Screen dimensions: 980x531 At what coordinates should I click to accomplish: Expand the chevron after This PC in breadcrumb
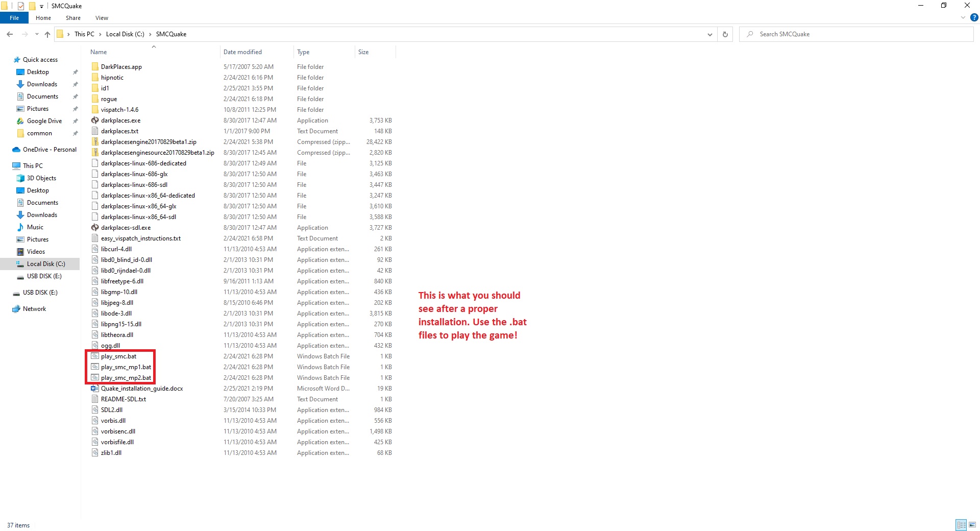100,34
